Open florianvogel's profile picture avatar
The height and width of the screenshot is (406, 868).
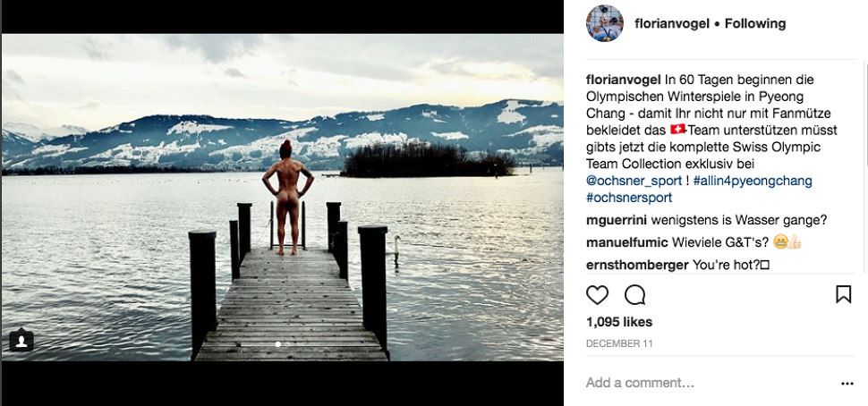tap(604, 23)
